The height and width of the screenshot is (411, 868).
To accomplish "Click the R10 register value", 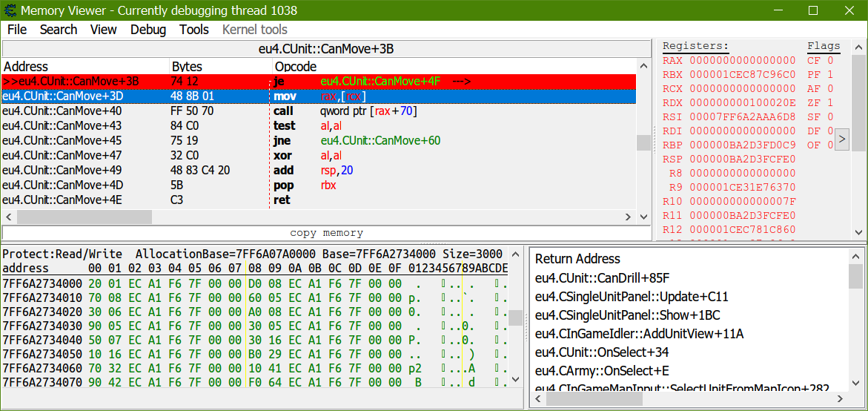I will point(742,201).
